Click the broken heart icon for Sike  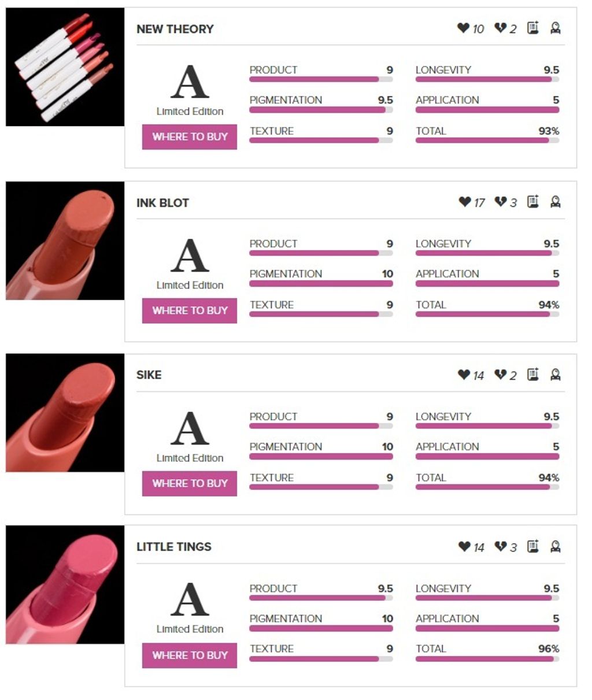(500, 375)
